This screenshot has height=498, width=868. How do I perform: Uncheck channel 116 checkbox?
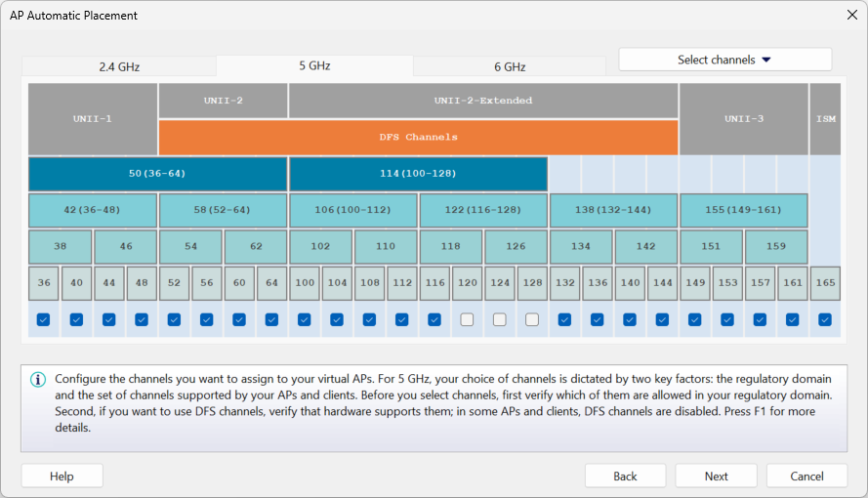[434, 319]
